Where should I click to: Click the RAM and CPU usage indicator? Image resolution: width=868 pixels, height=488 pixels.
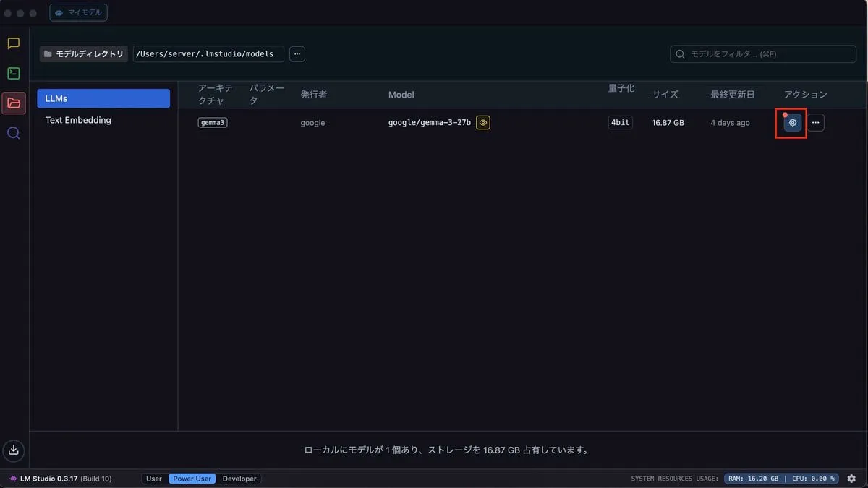(x=781, y=479)
